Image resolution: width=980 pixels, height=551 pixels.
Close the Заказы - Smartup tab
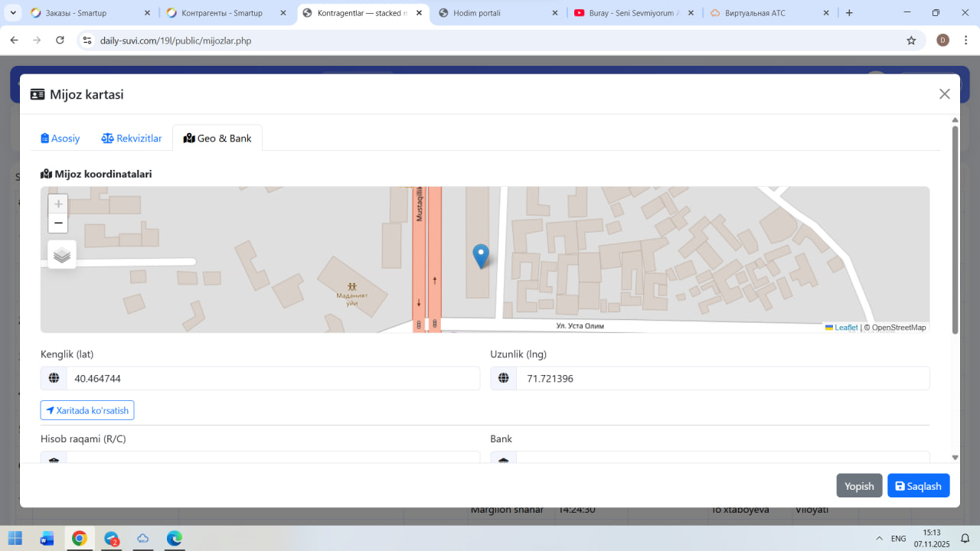(146, 13)
